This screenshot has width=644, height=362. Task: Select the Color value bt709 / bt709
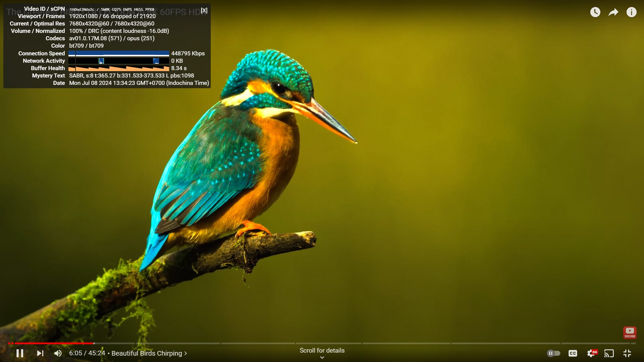click(86, 46)
